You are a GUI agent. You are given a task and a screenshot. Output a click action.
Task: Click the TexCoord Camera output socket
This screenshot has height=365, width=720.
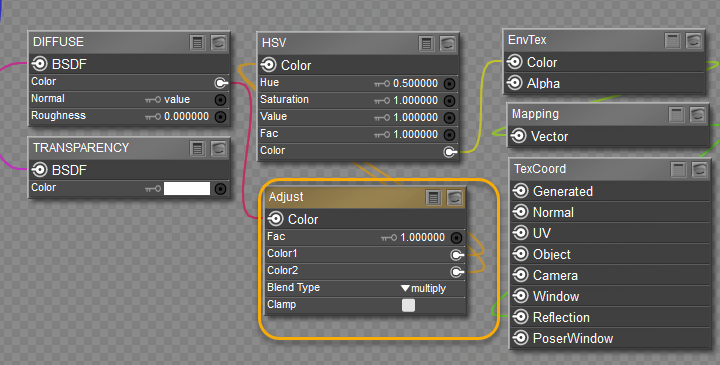521,275
